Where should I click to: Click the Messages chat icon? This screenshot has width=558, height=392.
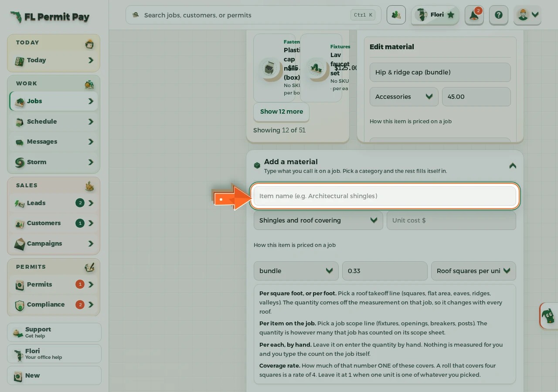pyautogui.click(x=20, y=142)
